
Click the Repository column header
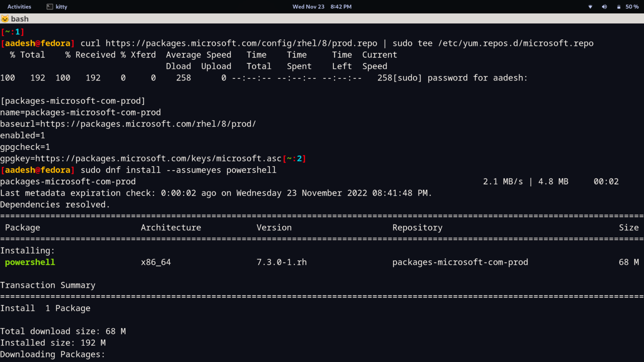(417, 228)
